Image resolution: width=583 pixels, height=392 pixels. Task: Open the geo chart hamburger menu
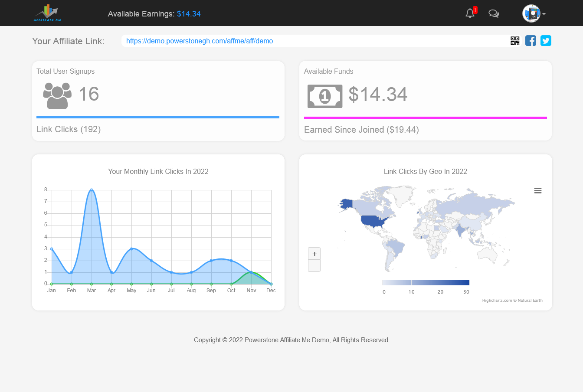(538, 191)
